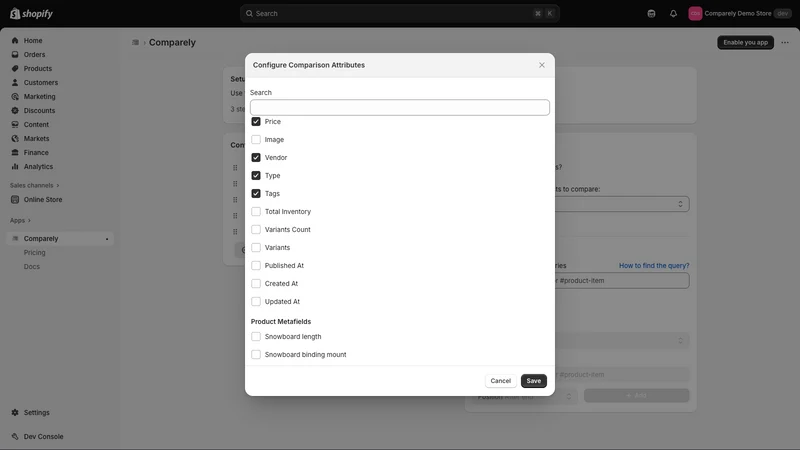This screenshot has width=800, height=450.
Task: Open the Home sidebar icon
Action: pyautogui.click(x=15, y=40)
